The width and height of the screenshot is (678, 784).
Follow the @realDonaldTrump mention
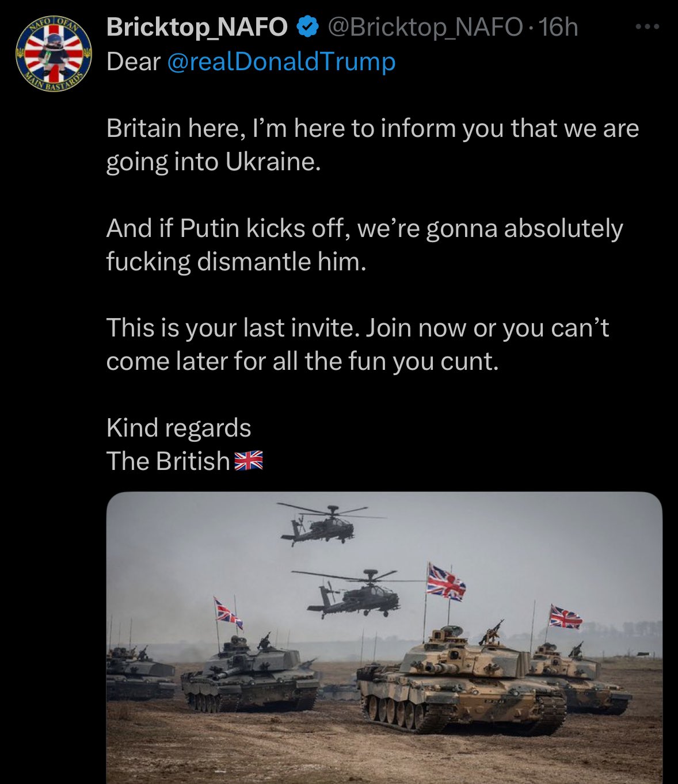click(281, 62)
